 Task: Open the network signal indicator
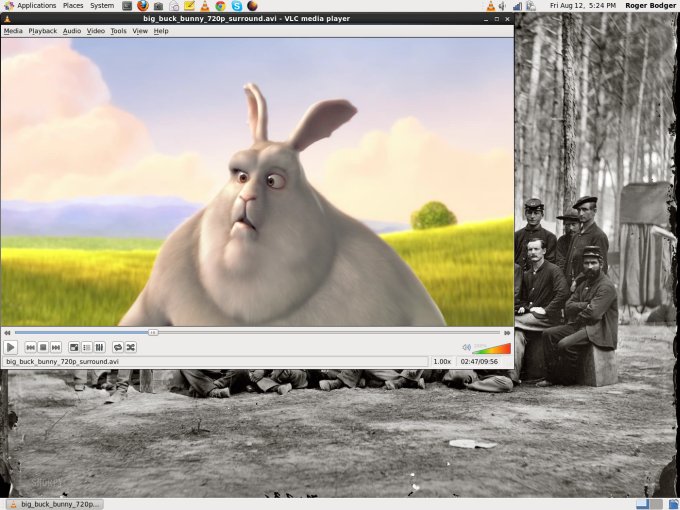coord(517,6)
